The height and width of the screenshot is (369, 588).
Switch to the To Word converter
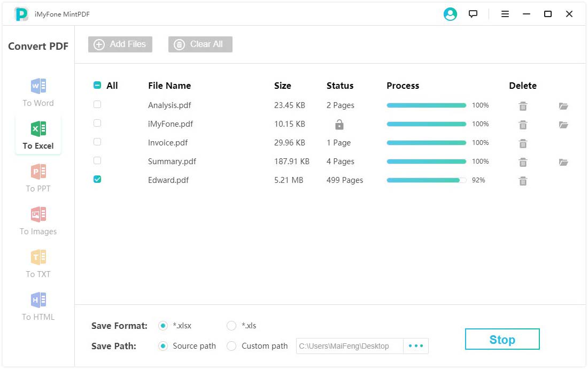pyautogui.click(x=38, y=92)
